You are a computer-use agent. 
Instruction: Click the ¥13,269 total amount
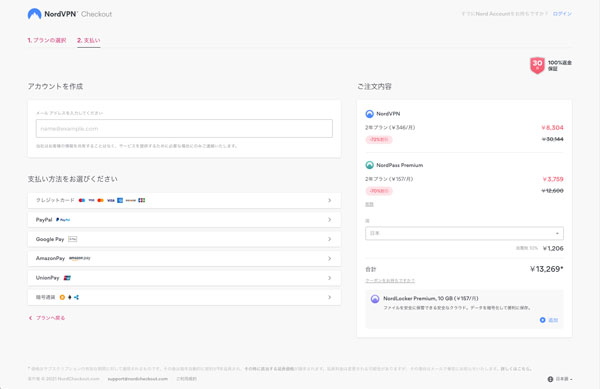click(546, 269)
